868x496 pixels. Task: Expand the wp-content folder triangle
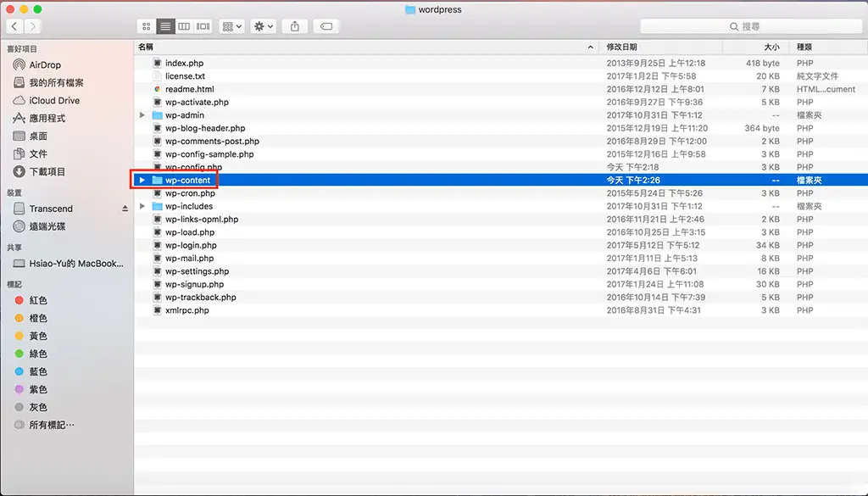coord(142,180)
